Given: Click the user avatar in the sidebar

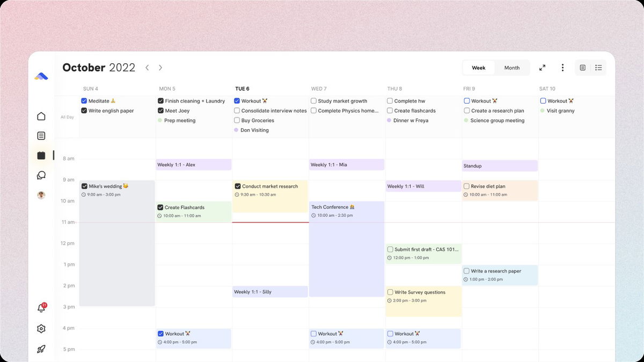Looking at the screenshot, I should [x=41, y=195].
